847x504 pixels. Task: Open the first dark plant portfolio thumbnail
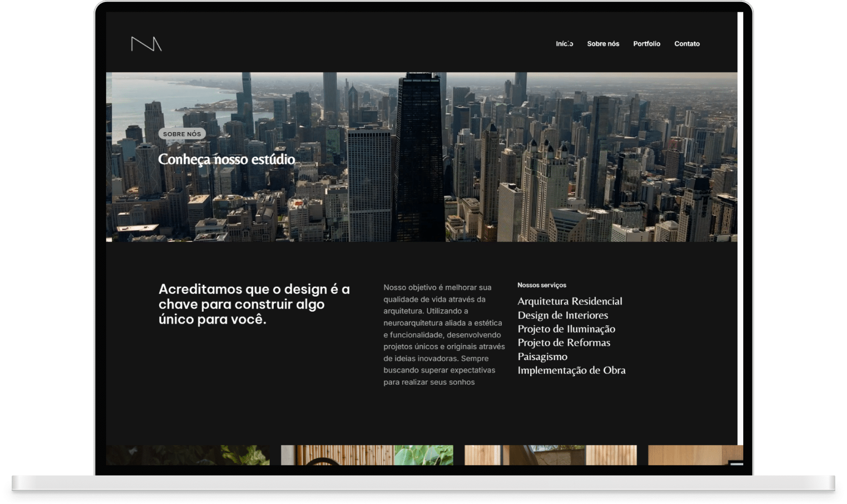click(x=188, y=455)
